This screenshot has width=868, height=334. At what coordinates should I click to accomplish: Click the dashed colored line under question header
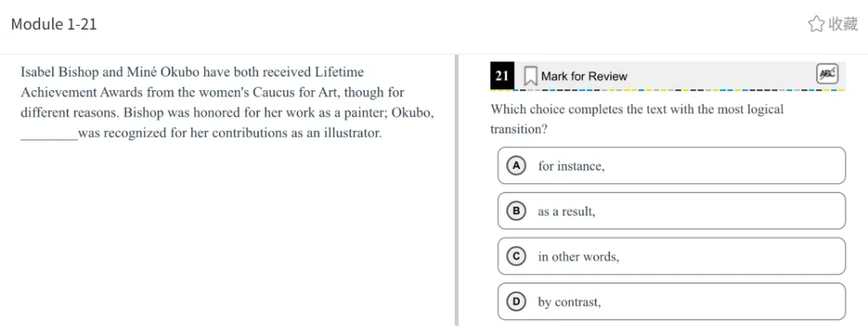pyautogui.click(x=668, y=89)
